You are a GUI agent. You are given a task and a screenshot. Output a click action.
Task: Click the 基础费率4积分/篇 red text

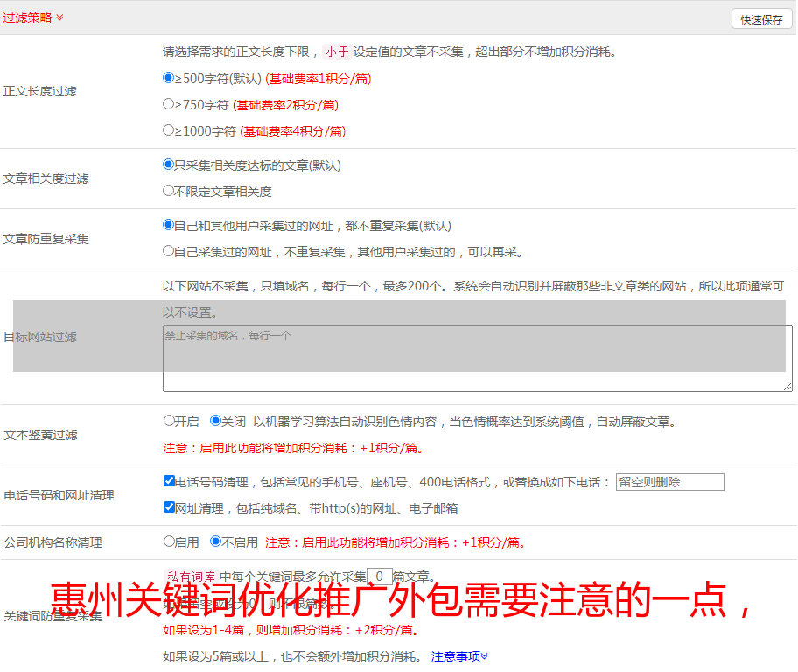point(292,131)
